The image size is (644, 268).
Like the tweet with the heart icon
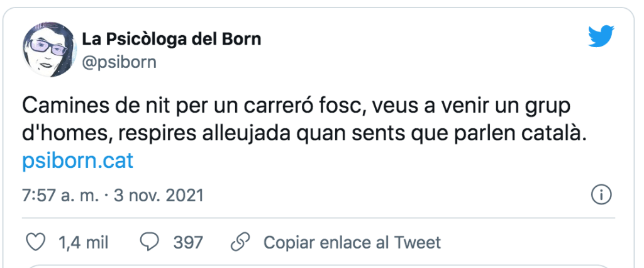coord(39,242)
